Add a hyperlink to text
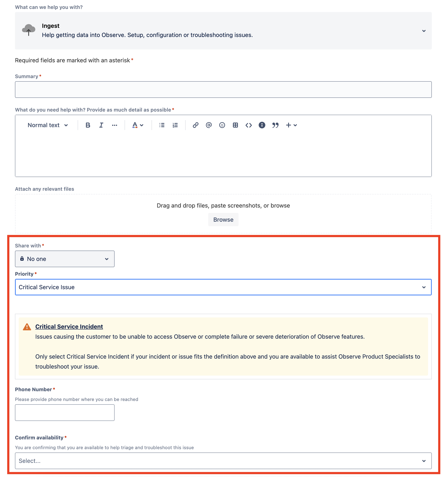Image resolution: width=448 pixels, height=477 pixels. (x=196, y=125)
